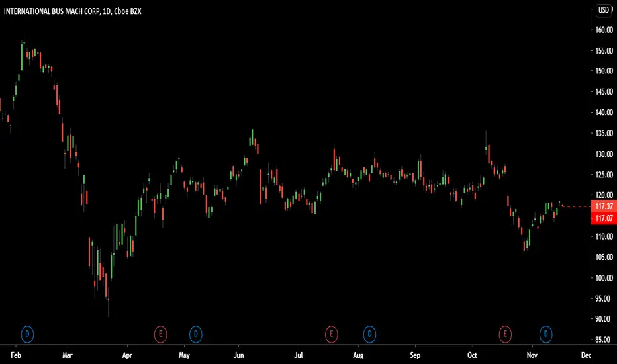This screenshot has width=617, height=364.
Task: Click the Jun label on time axis
Action: point(238,355)
